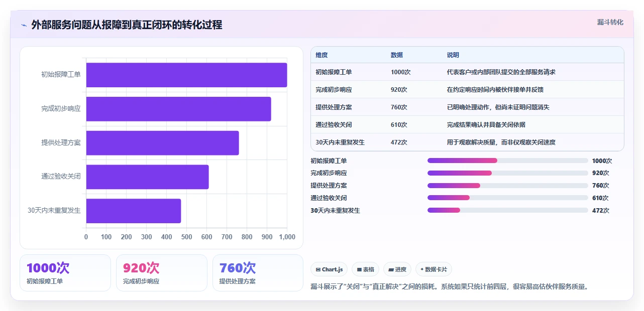The height and width of the screenshot is (311, 644).
Task: Click the 通过验收关闭 chart bar
Action: click(147, 177)
